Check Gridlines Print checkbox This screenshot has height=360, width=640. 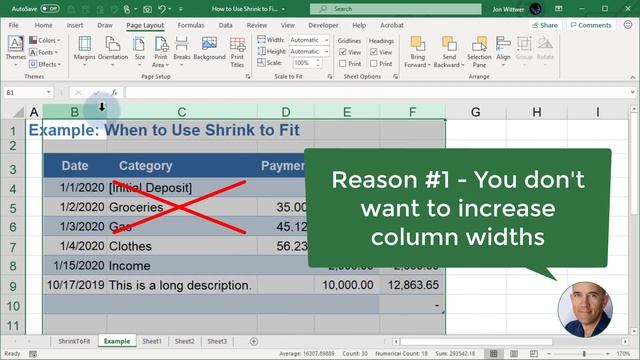343,63
